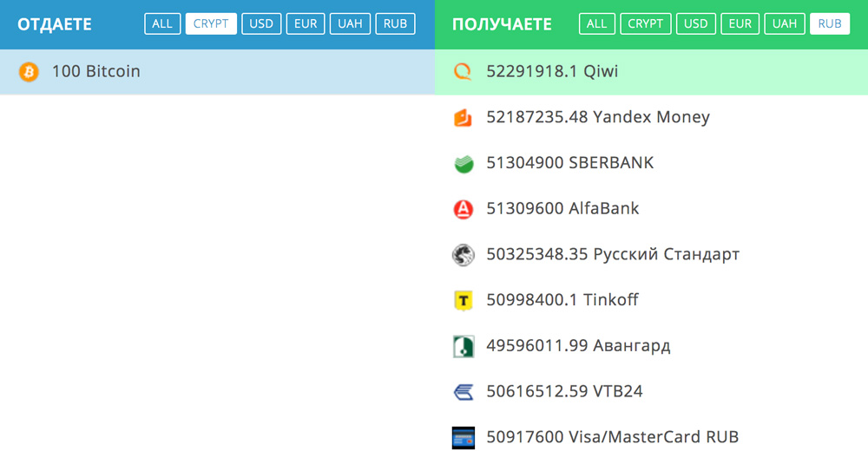Select CRYPT filter under ПОЛУЧАЕТЕ

646,23
